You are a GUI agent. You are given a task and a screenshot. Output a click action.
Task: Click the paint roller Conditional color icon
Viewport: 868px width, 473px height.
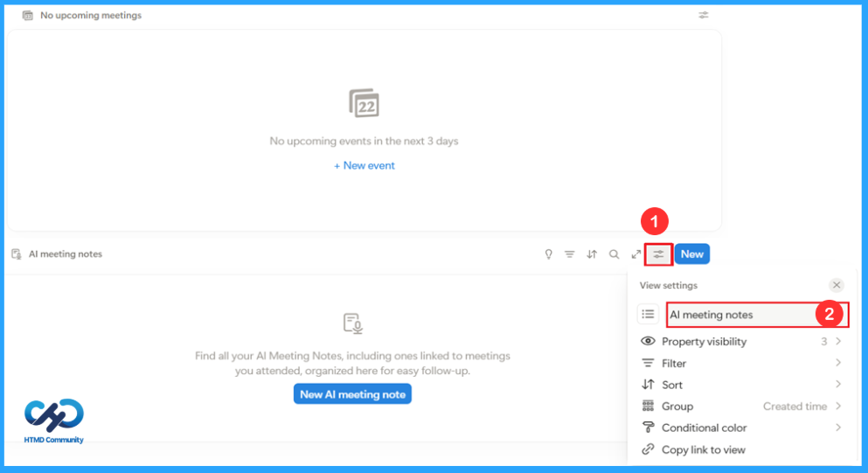tap(648, 428)
